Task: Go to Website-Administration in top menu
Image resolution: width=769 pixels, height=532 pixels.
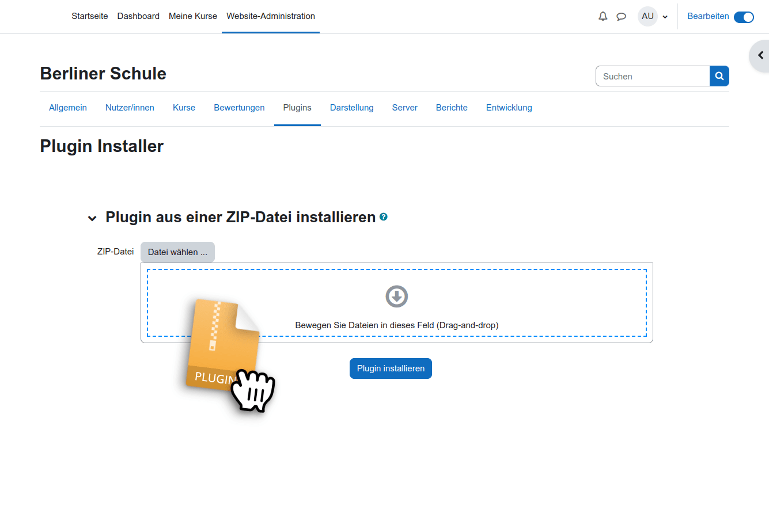Action: point(270,16)
